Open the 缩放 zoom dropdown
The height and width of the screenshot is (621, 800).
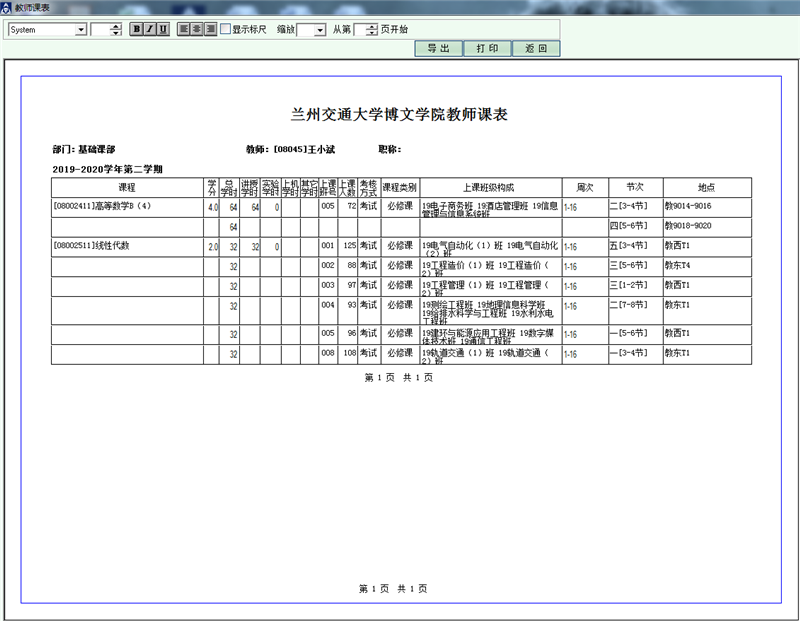[319, 30]
